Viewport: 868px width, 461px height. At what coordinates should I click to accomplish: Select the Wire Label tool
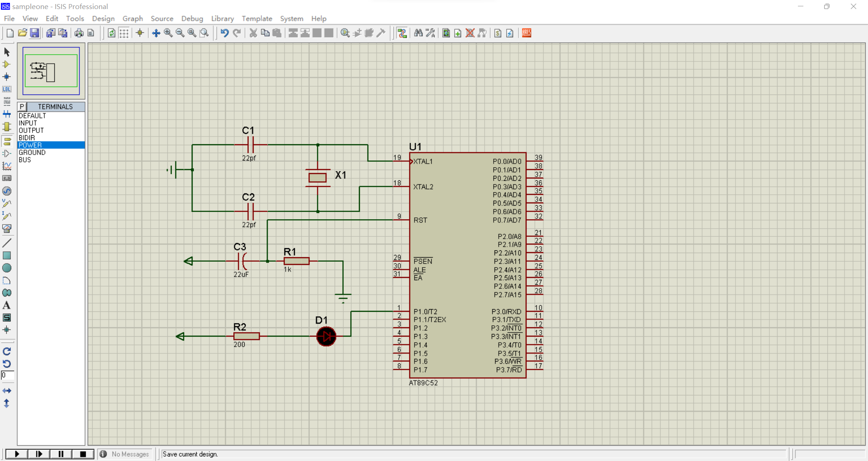coord(7,89)
